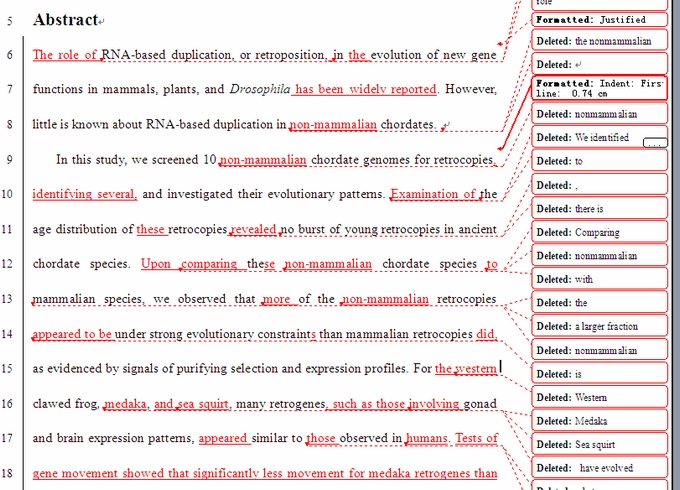Screen dimensions: 680x490
Task: Select the 'Formatted: Indent: First line' balloon
Action: coord(600,88)
